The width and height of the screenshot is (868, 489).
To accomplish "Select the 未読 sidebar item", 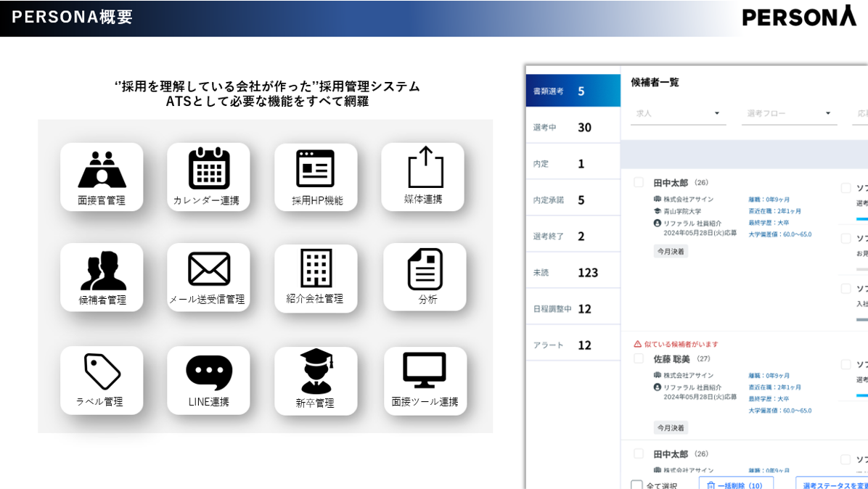I will click(573, 273).
